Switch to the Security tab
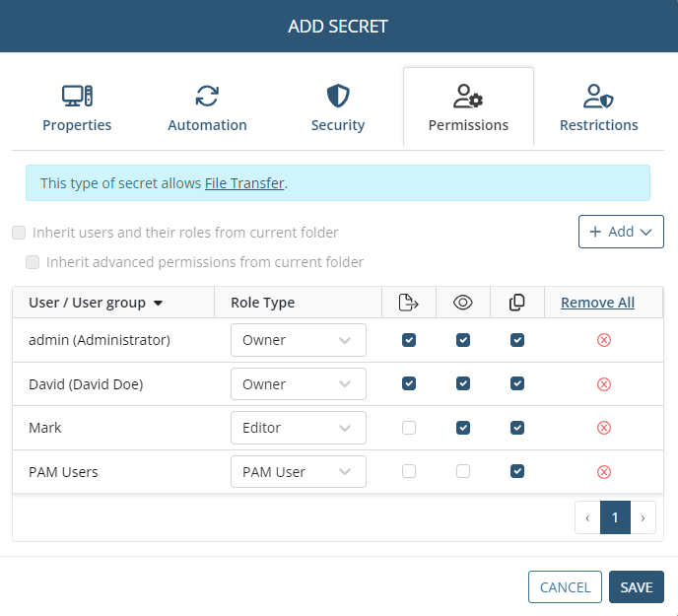 [338, 108]
